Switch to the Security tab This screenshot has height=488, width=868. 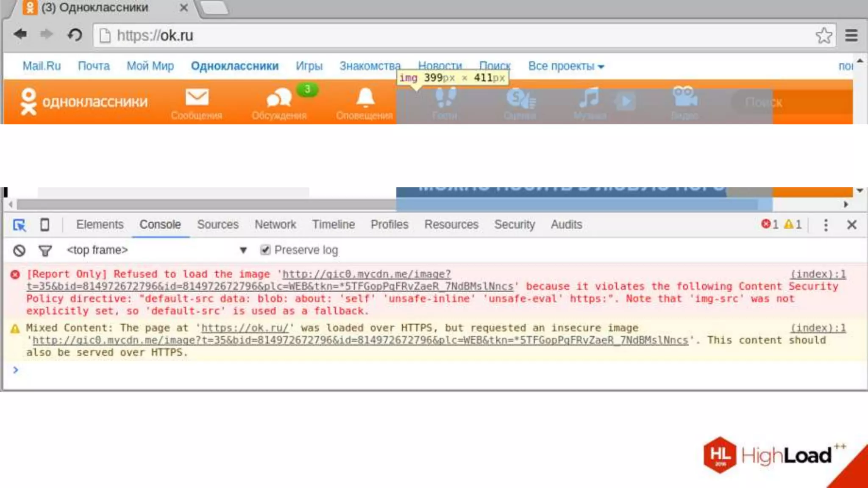tap(514, 225)
